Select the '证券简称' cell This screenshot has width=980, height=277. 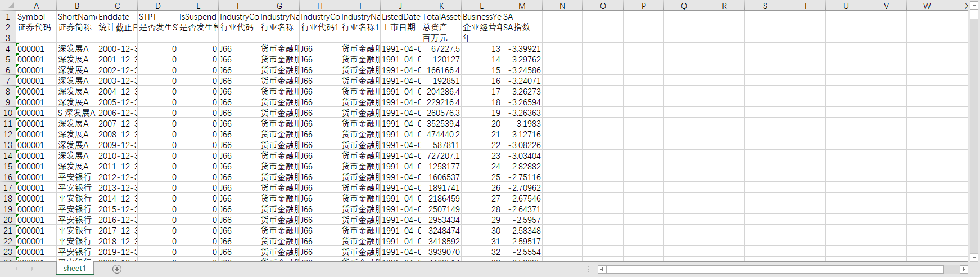76,28
